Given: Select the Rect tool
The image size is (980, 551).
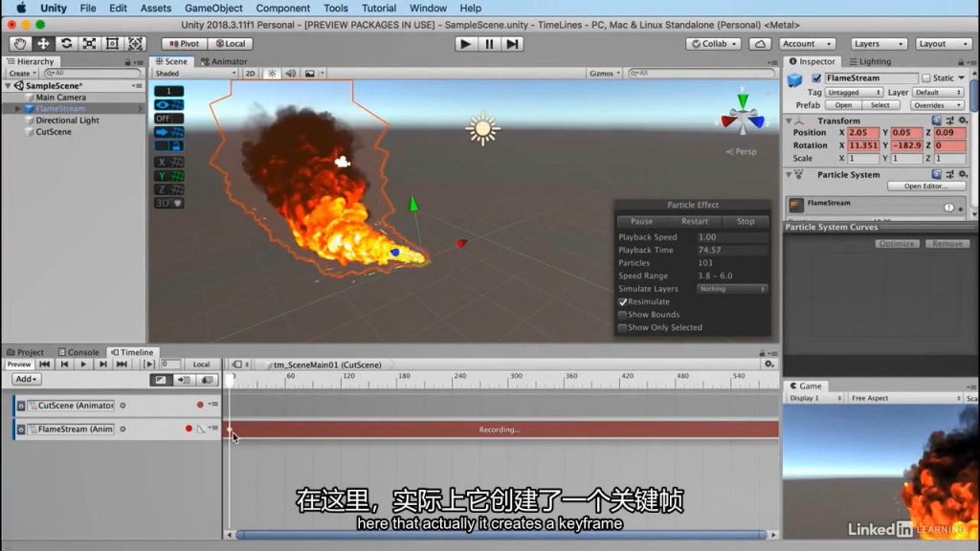Looking at the screenshot, I should tap(113, 44).
